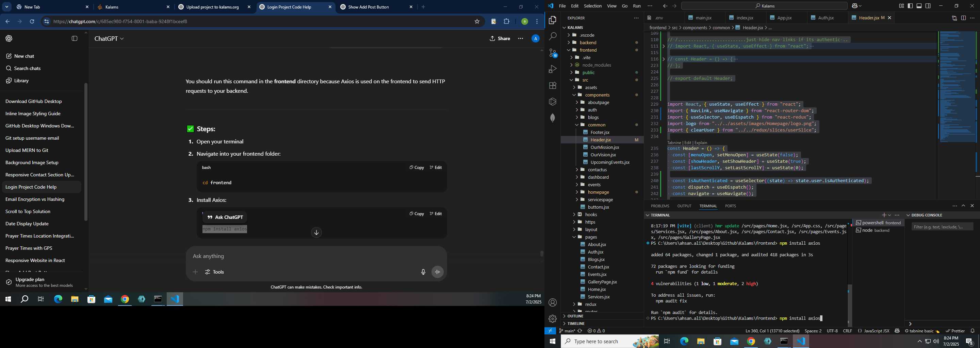Viewport: 980px width, 348px height.
Task: Add attachment with plus icon in prompt box
Action: pos(195,272)
